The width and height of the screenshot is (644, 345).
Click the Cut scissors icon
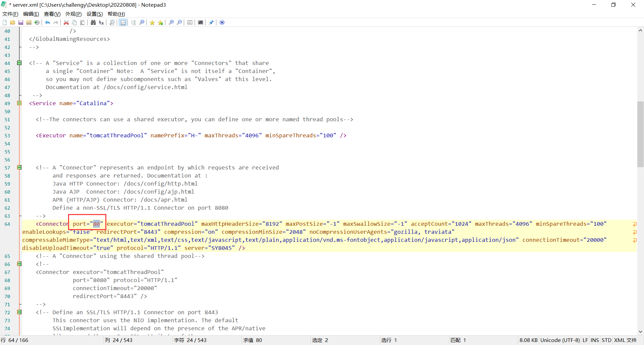[x=66, y=22]
